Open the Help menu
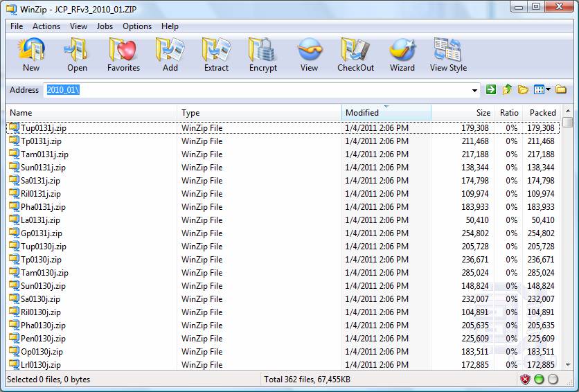The height and width of the screenshot is (392, 579). 170,26
